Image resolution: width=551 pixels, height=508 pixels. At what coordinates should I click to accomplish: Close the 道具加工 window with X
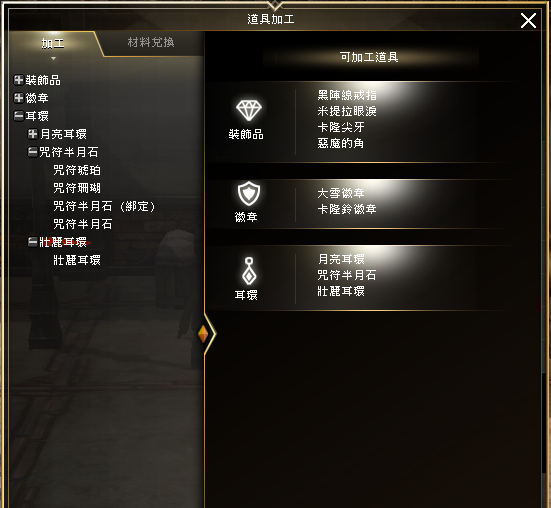coord(528,20)
